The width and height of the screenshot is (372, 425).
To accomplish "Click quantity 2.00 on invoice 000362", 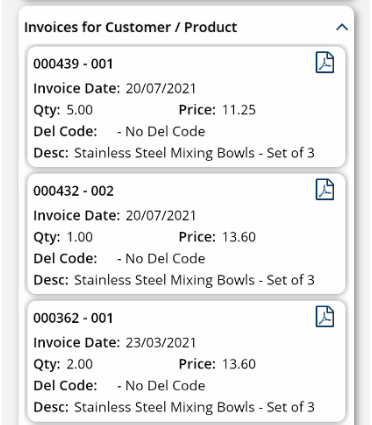I will click(80, 364).
